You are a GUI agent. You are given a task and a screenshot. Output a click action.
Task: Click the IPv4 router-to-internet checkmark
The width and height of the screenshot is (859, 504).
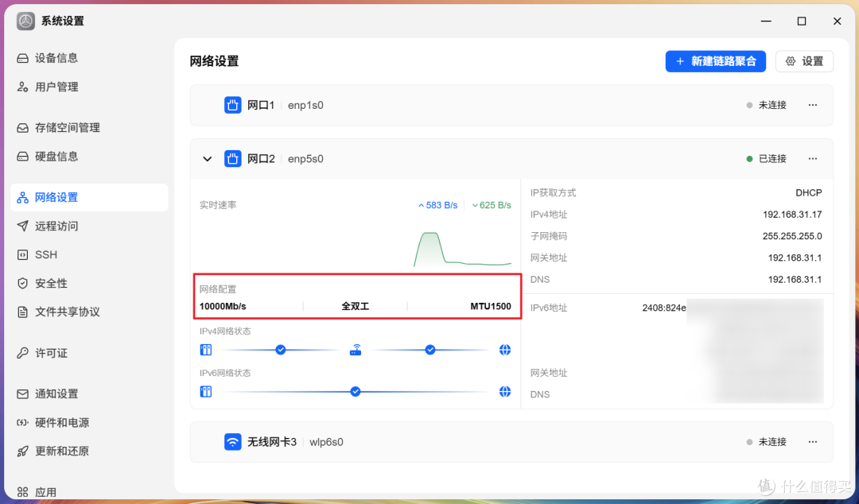pyautogui.click(x=430, y=350)
